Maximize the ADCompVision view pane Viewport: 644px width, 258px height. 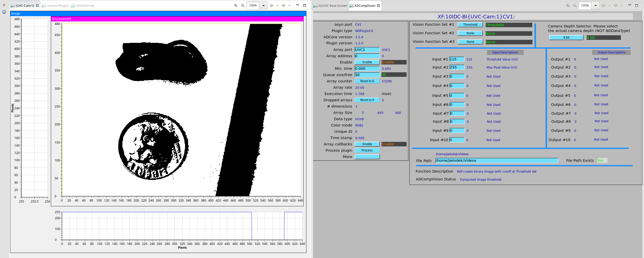click(x=636, y=5)
